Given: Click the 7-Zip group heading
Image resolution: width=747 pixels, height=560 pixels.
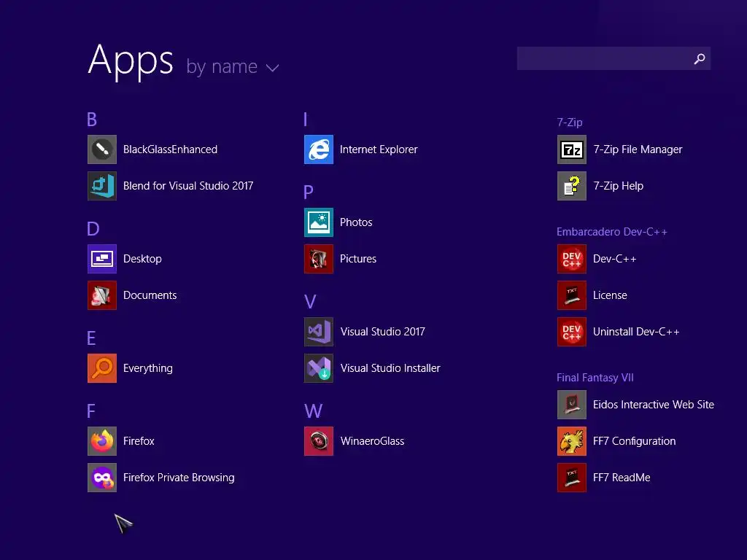Looking at the screenshot, I should click(x=570, y=122).
